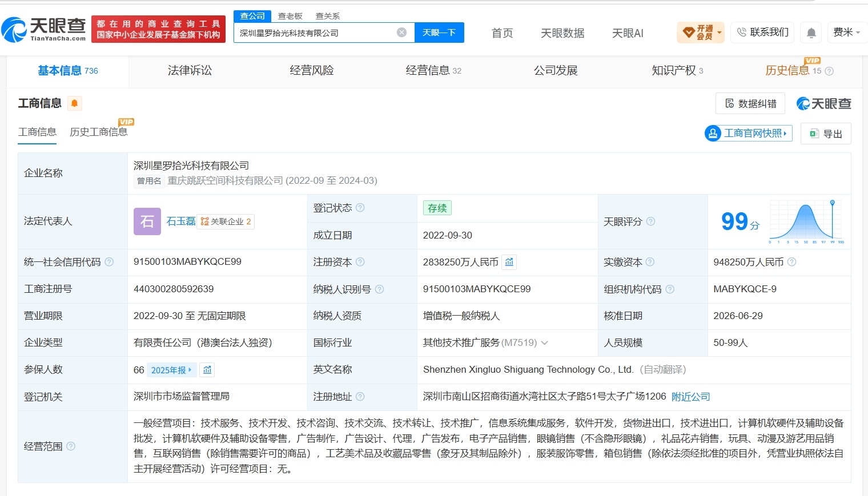The height and width of the screenshot is (496, 868).
Task: Click the 联系我们 button
Action: tap(762, 33)
